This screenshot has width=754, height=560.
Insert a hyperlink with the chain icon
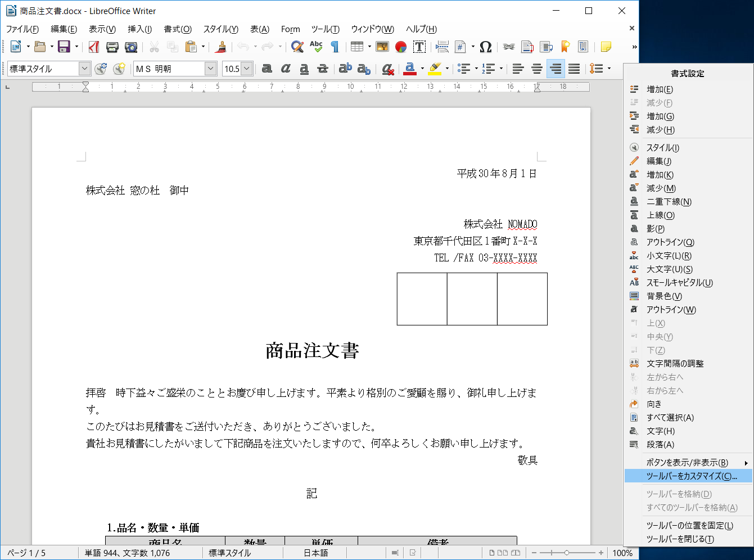pos(509,47)
